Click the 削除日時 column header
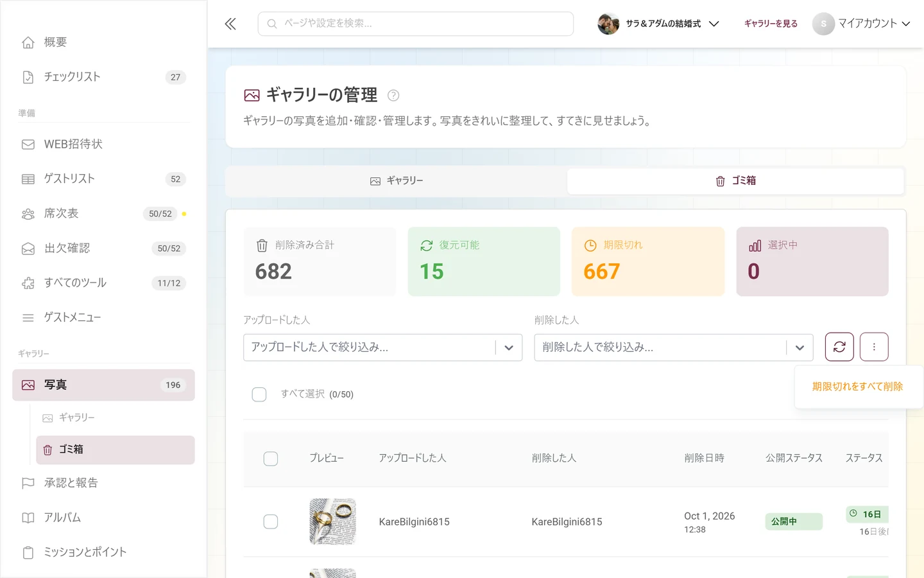 click(704, 459)
